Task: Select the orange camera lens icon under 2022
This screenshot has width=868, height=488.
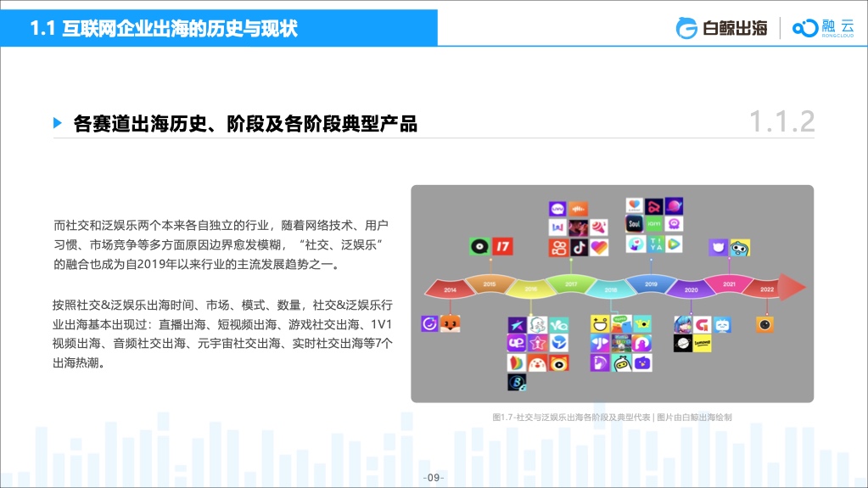Action: point(765,324)
